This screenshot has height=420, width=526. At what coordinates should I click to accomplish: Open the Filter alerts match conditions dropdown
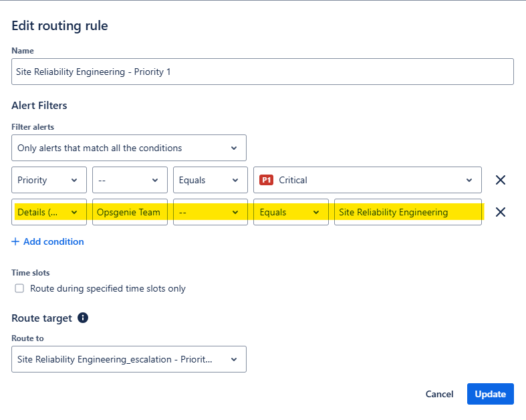coord(129,148)
